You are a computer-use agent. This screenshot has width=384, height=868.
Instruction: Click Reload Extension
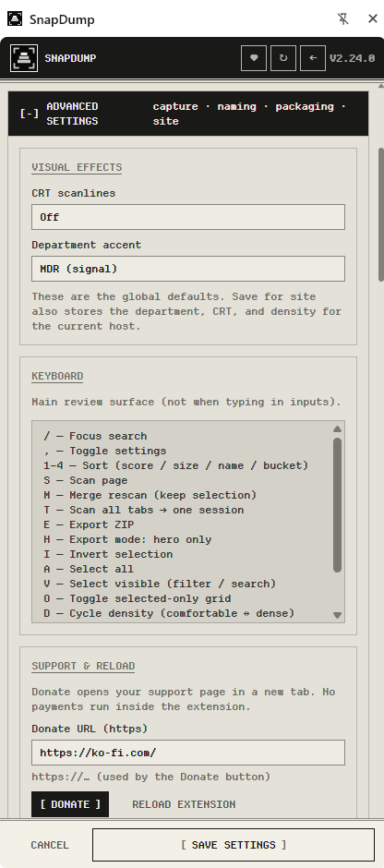tap(184, 804)
